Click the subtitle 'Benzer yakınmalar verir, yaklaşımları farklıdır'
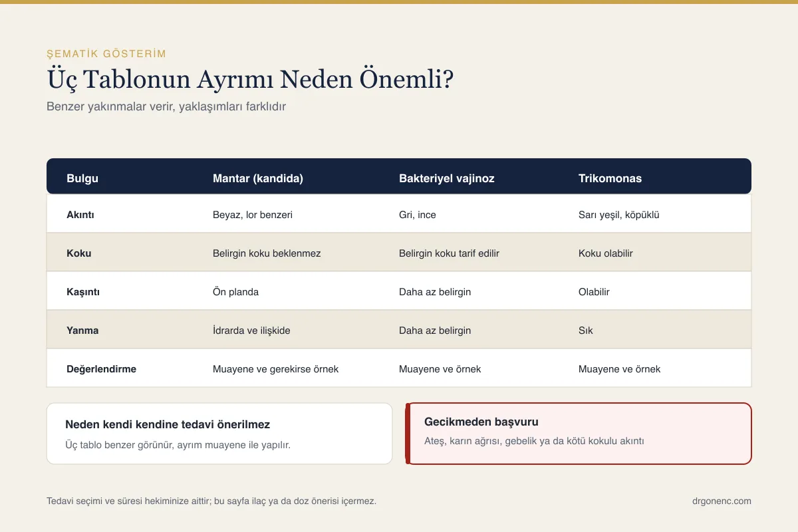This screenshot has width=798, height=532. [x=166, y=106]
